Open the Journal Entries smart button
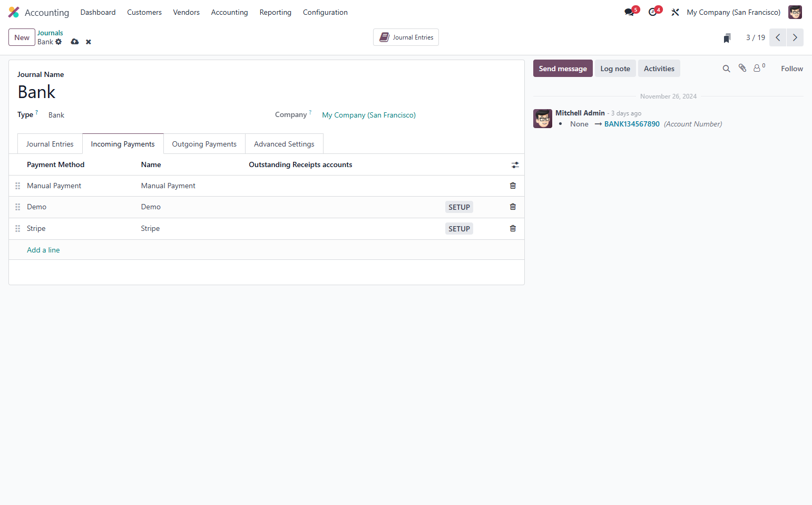Viewport: 812px width, 505px height. (x=406, y=37)
